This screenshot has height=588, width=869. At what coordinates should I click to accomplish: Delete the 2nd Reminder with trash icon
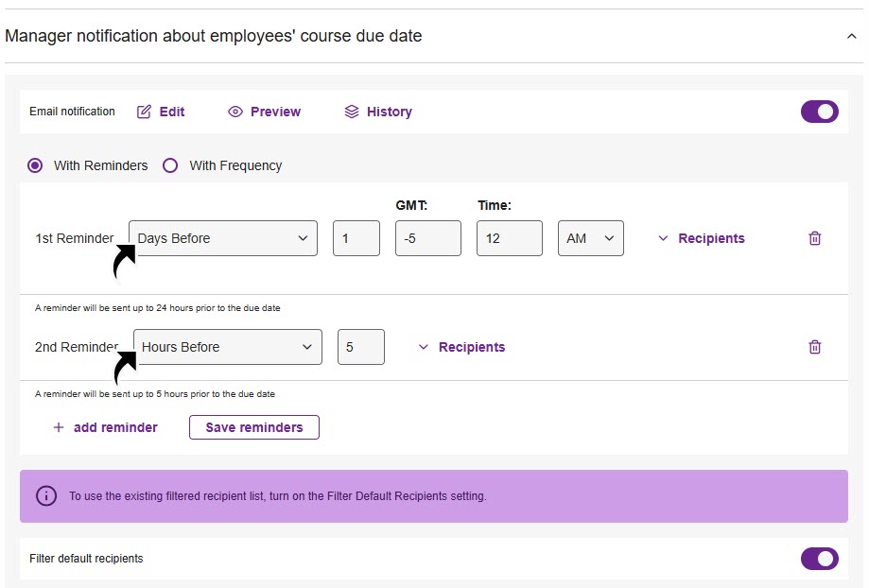coord(814,347)
